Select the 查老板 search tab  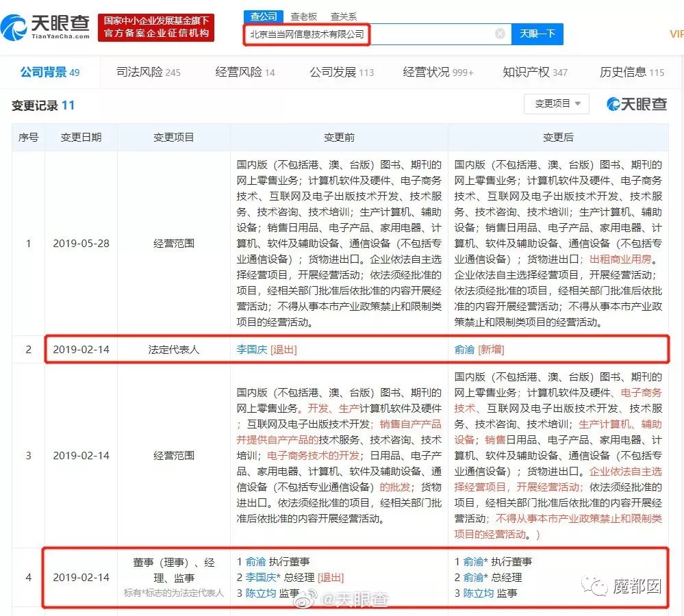pos(303,16)
